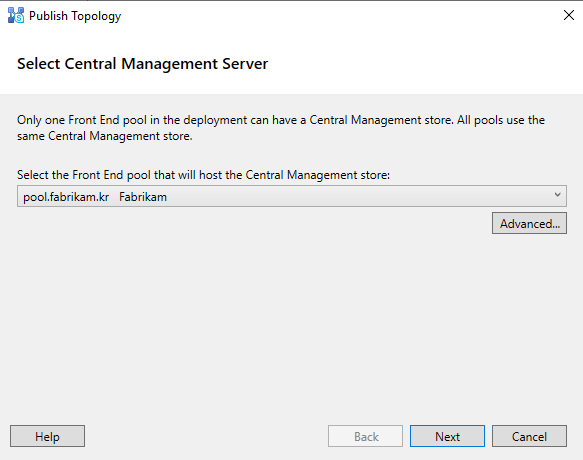Click the Select Central Management Server heading
583x460 pixels.
[142, 64]
